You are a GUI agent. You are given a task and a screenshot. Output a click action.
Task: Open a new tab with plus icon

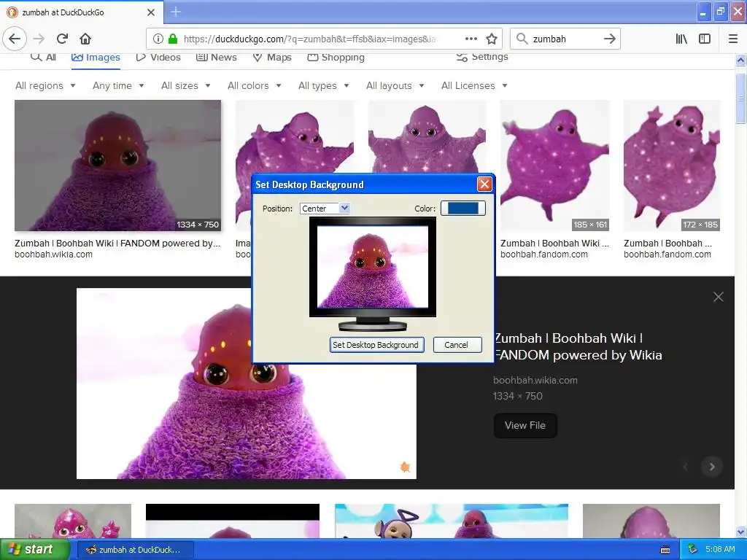[176, 12]
